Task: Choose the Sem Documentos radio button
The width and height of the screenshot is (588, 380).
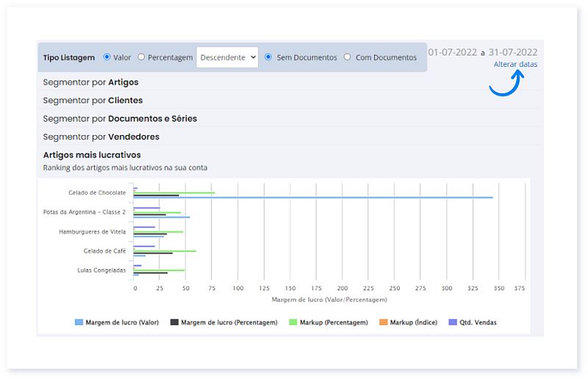Action: click(268, 57)
